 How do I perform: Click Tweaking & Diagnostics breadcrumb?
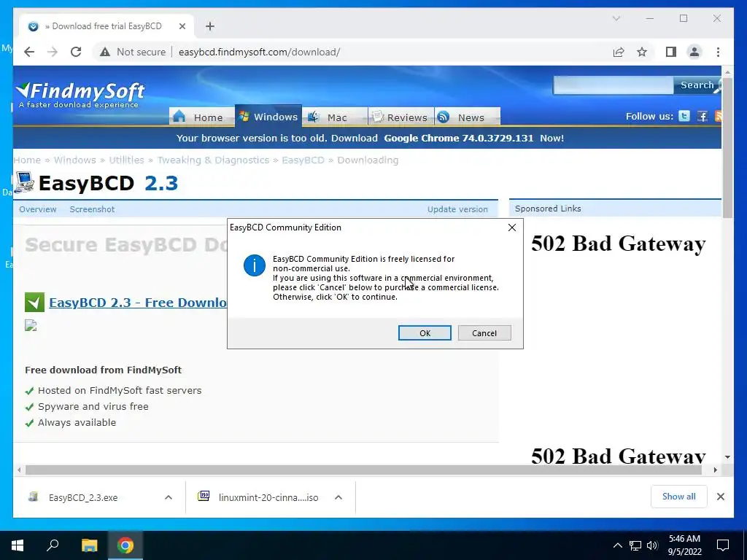[213, 160]
